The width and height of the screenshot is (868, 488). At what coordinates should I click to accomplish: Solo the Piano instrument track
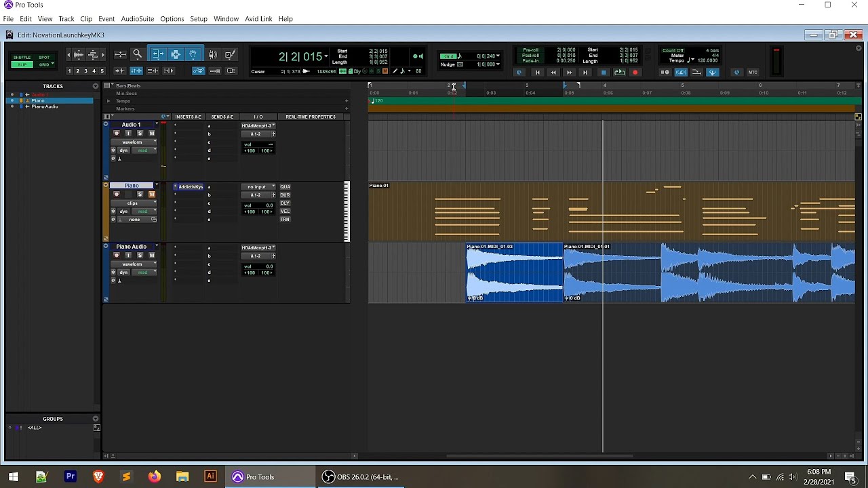[140, 195]
